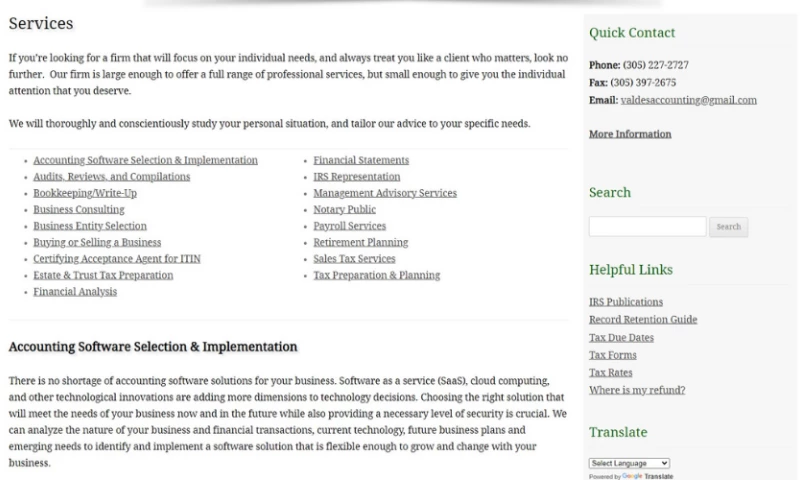The image size is (800, 480).
Task: Go to the Payroll Services link
Action: 350,226
